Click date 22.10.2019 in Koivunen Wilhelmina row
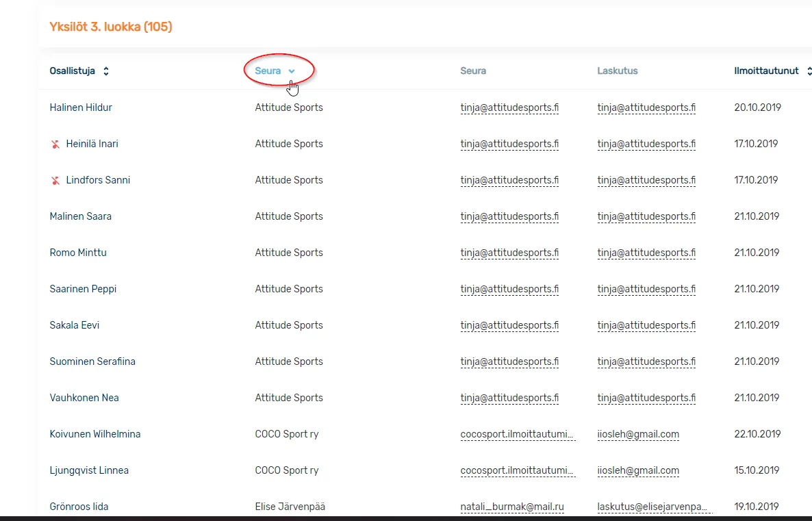This screenshot has height=521, width=812. 758,434
